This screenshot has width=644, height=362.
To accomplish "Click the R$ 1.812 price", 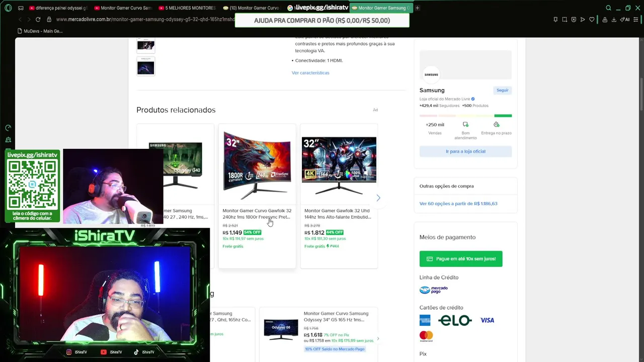I will tap(314, 233).
